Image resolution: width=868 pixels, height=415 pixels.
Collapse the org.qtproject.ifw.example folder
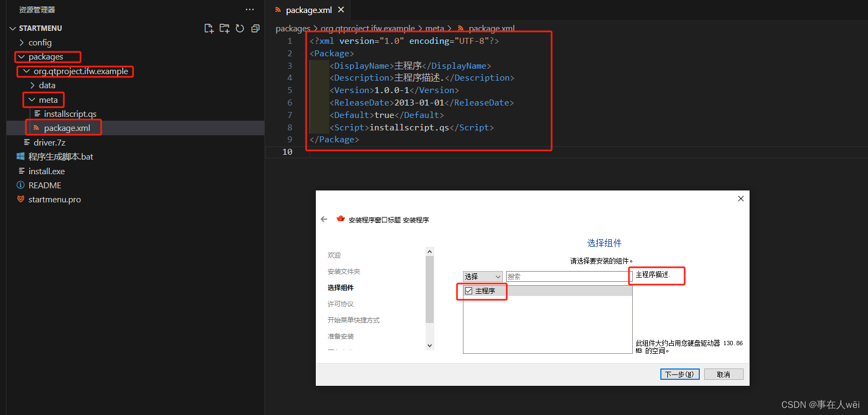click(x=81, y=71)
